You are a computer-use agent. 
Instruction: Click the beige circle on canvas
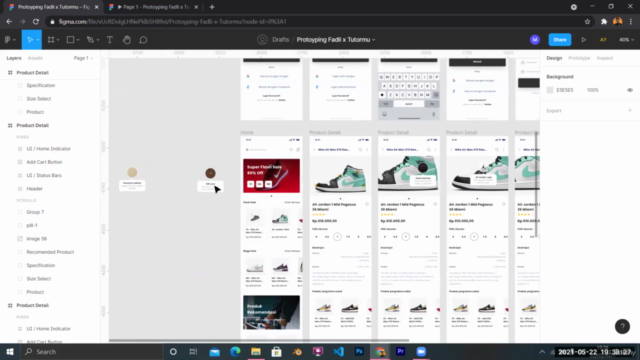pos(132,172)
